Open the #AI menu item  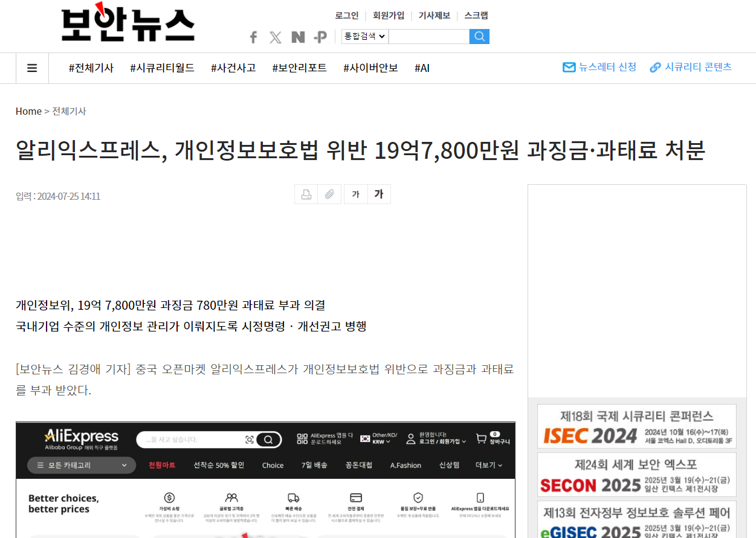coord(422,68)
